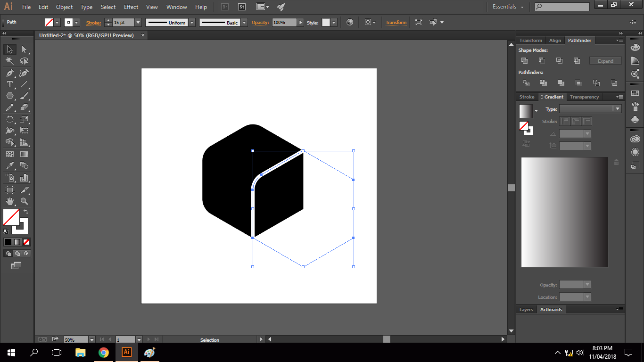The width and height of the screenshot is (644, 362).
Task: Open zoom level dropdown in status bar
Action: tap(91, 339)
